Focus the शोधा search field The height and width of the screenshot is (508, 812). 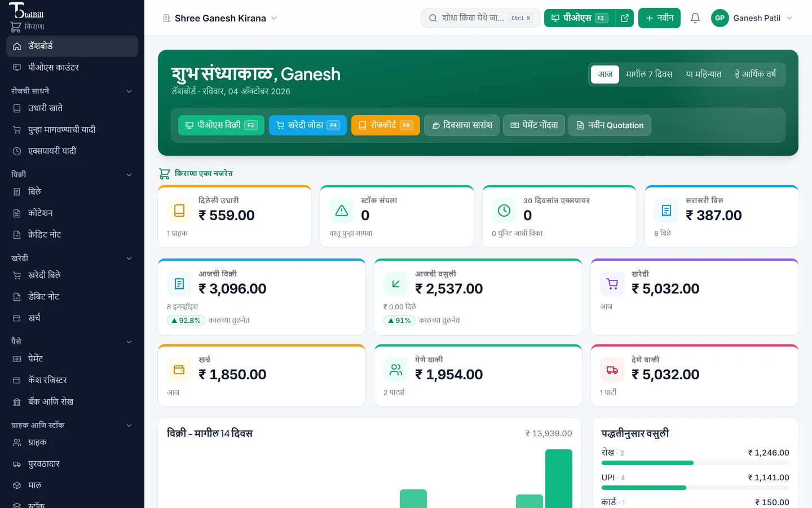[x=480, y=18]
